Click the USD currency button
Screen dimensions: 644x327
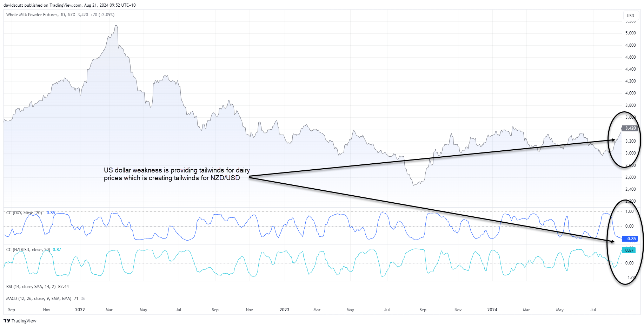point(630,15)
